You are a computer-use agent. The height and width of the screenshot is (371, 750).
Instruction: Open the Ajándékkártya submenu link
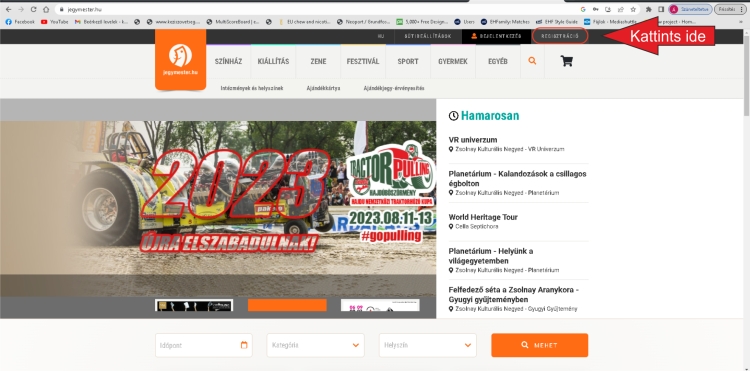[323, 88]
